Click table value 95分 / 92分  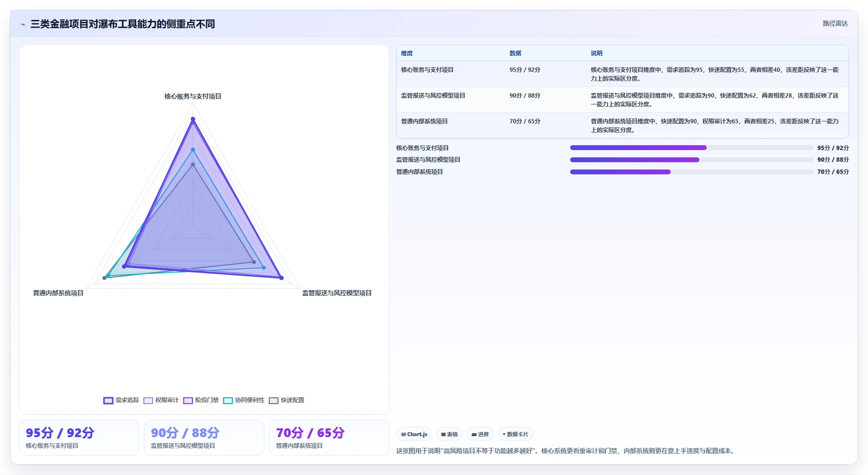click(x=524, y=70)
